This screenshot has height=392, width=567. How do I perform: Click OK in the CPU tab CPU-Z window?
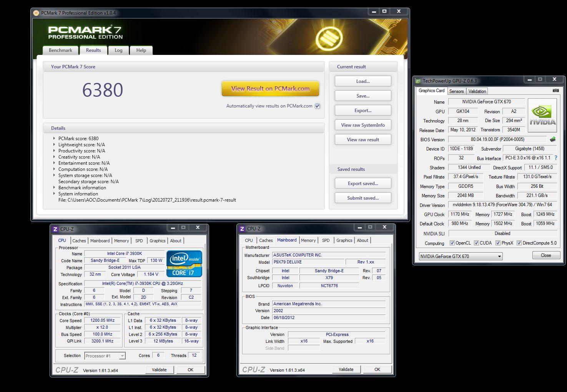click(190, 370)
